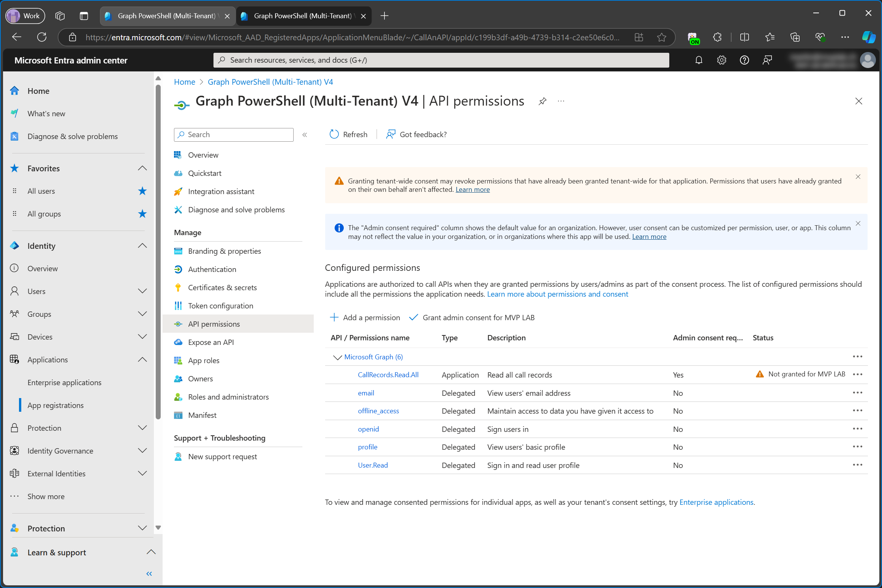Open notifications bell in Entra header
Screen dimensions: 882x588
point(699,60)
